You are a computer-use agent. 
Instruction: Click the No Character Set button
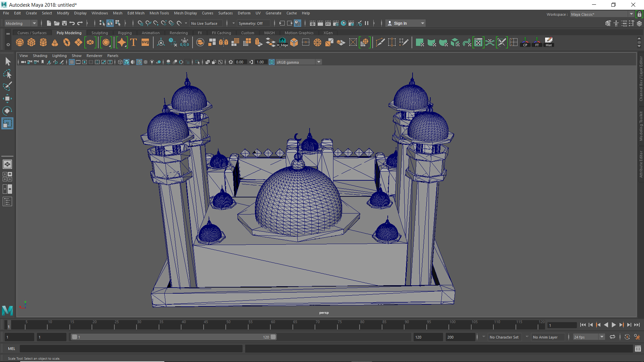(x=504, y=337)
